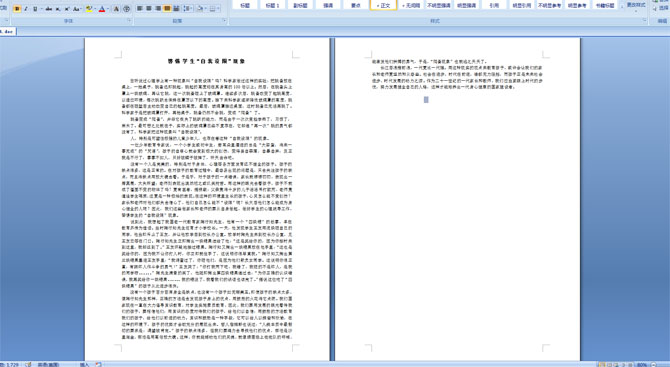Image resolution: width=670 pixels, height=367 pixels.
Task: Apply yellow text highlight color
Action: [89, 9]
